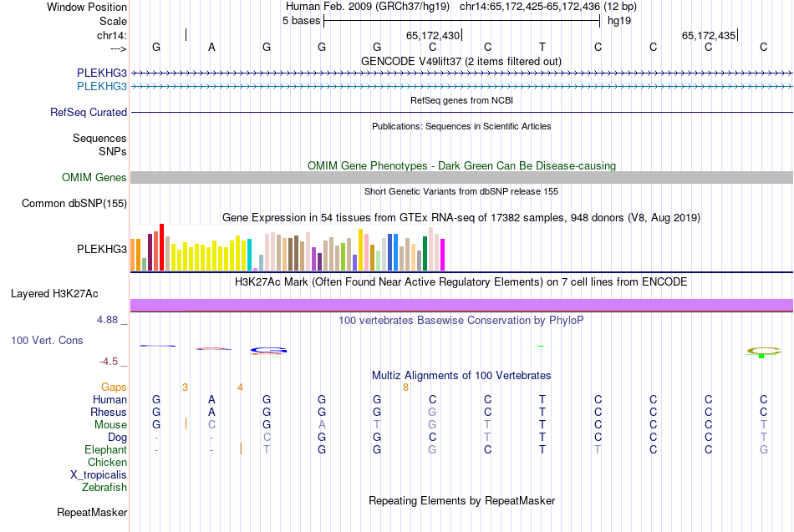Viewport: 794px width, 532px height.
Task: Select the Zebrafish species row label
Action: tap(104, 487)
